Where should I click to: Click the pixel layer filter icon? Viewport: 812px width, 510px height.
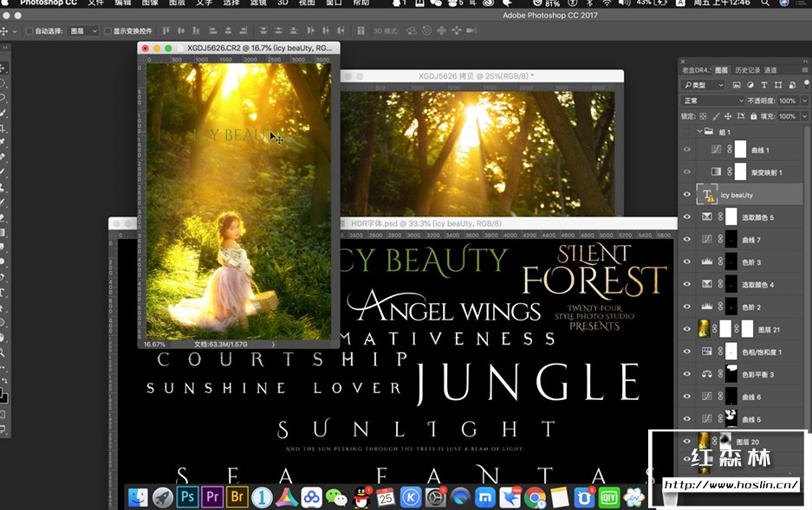(x=736, y=85)
